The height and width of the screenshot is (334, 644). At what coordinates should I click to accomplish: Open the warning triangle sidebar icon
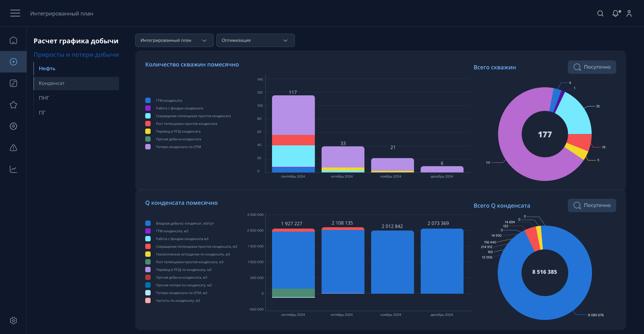coord(13,148)
